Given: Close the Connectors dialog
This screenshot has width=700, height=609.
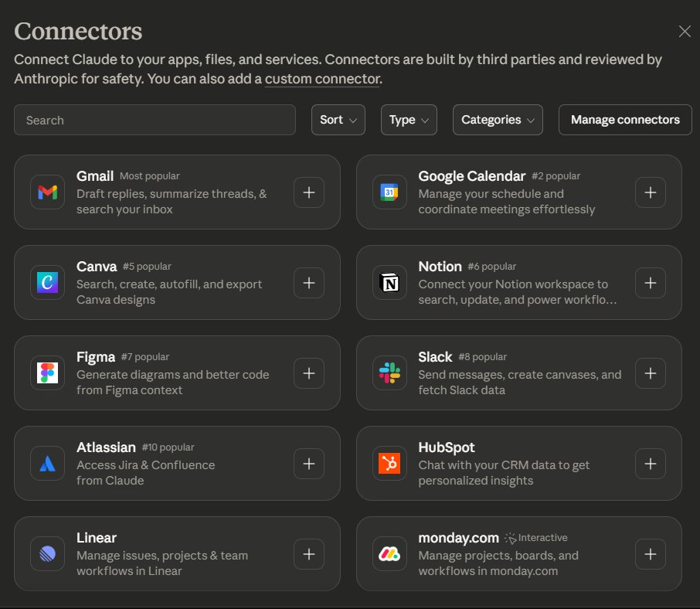Looking at the screenshot, I should (685, 31).
